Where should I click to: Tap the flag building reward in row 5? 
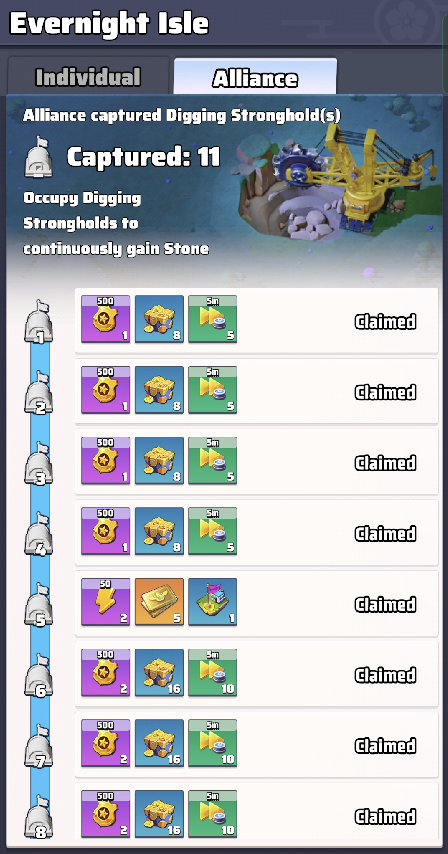212,602
